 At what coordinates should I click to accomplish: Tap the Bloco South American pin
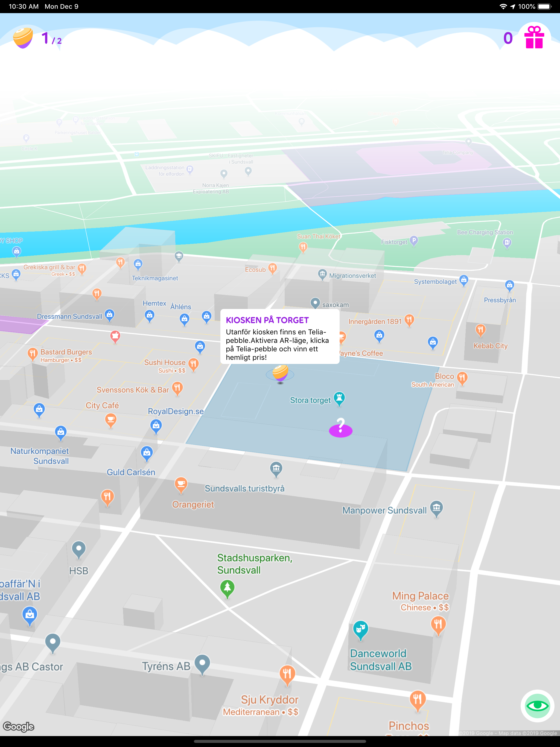(x=462, y=378)
